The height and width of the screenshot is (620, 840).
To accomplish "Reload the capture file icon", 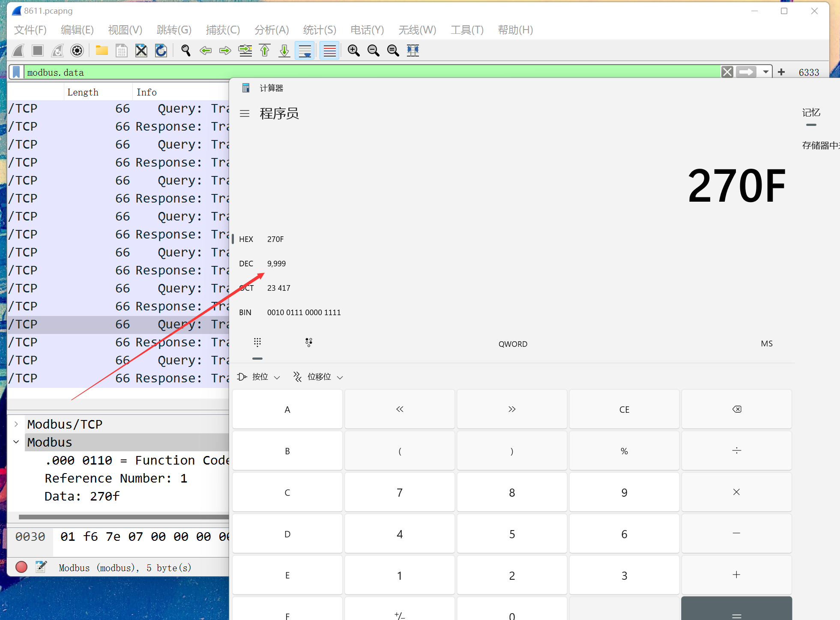I will [x=161, y=51].
